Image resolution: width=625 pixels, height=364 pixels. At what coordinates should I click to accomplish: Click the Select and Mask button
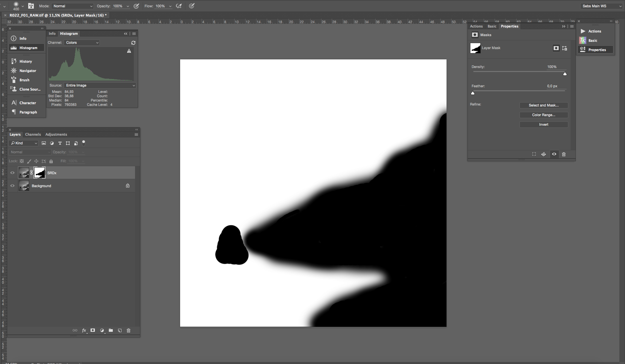pos(543,106)
